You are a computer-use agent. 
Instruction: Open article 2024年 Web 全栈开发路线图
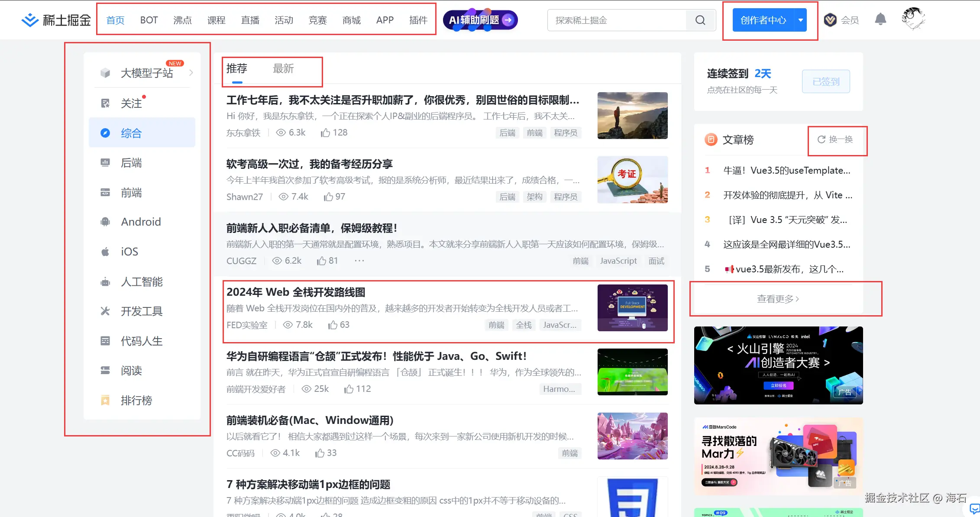(x=296, y=292)
